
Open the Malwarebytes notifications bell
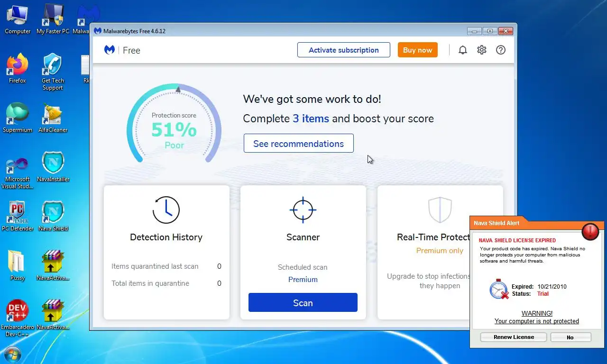click(463, 50)
